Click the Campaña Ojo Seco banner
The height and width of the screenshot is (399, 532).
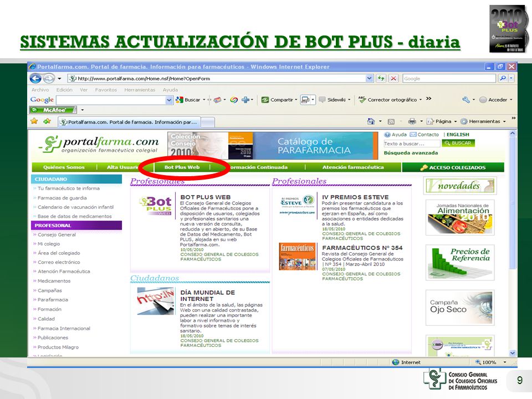click(460, 308)
